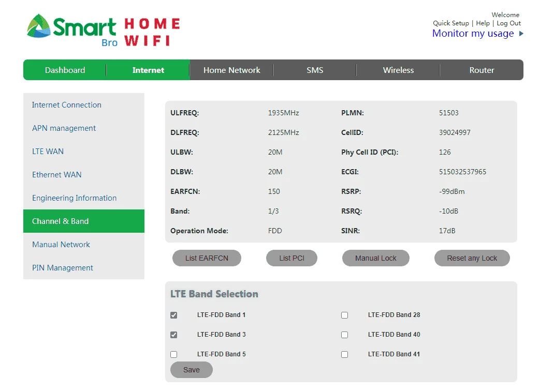Click Log Out in the header
The height and width of the screenshot is (392, 539).
[x=509, y=23]
